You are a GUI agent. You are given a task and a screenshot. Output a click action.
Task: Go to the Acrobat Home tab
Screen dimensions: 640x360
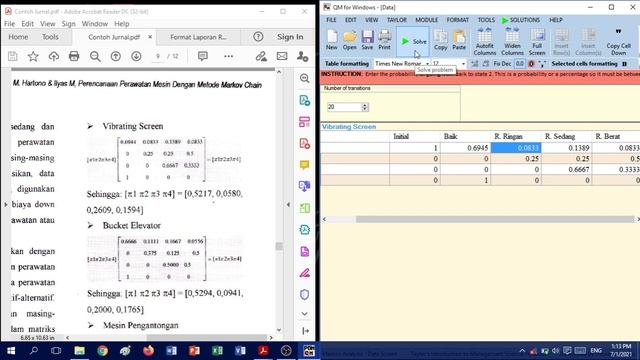[18, 37]
